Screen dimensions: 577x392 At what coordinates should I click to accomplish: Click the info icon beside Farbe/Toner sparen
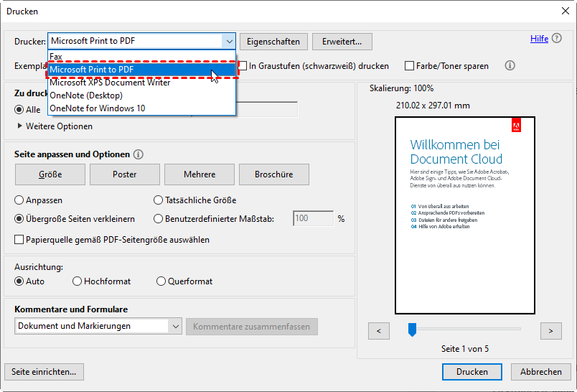pos(510,65)
